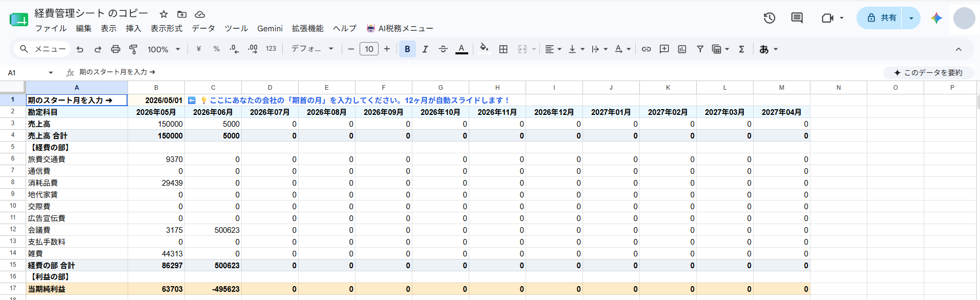Open the zoom 100% dropdown
Viewport: 980px width, 300px height.
click(164, 49)
